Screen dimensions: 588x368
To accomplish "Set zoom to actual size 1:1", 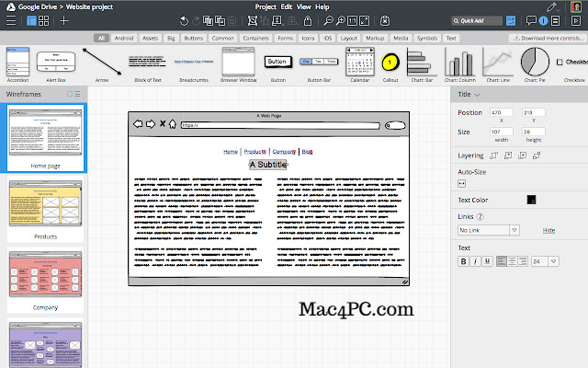I will (352, 20).
